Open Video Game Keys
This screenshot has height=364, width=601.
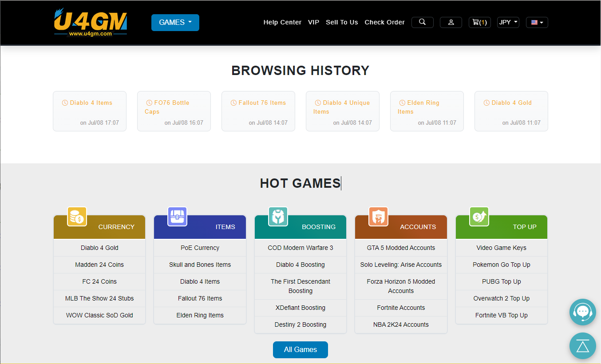pyautogui.click(x=502, y=248)
